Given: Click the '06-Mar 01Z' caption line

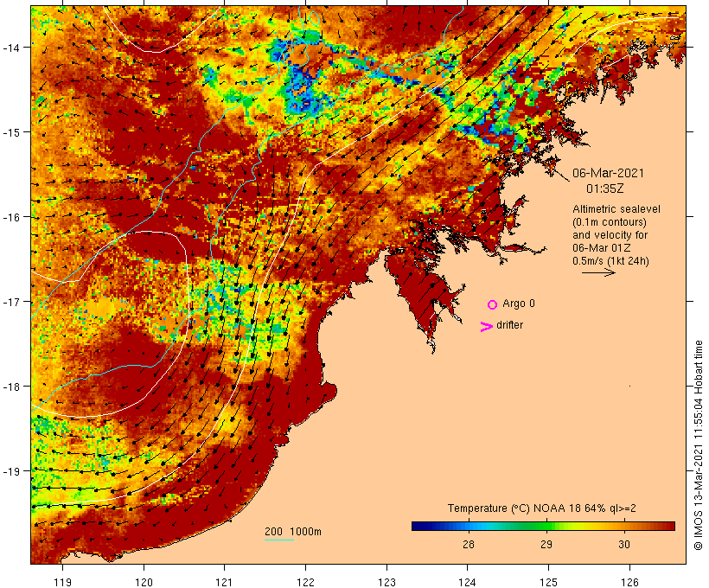Looking at the screenshot, I should [602, 248].
